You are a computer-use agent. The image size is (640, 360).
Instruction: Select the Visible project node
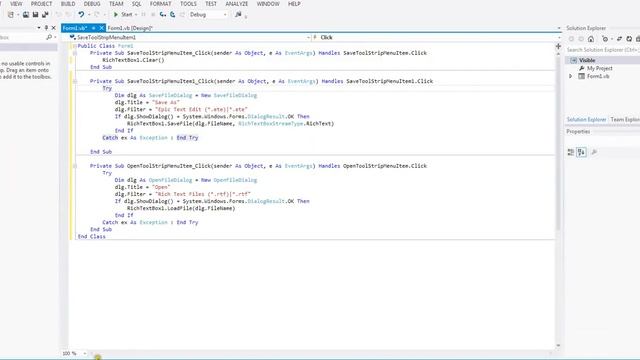click(x=587, y=60)
